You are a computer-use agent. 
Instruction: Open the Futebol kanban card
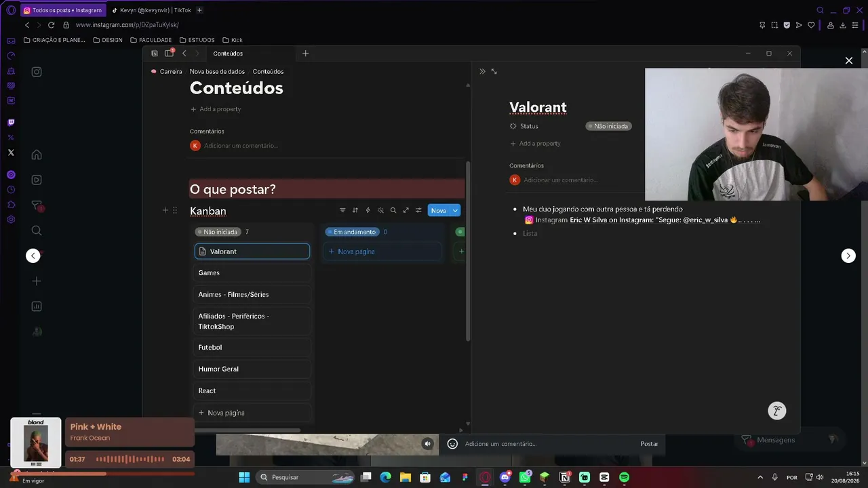[252, 347]
